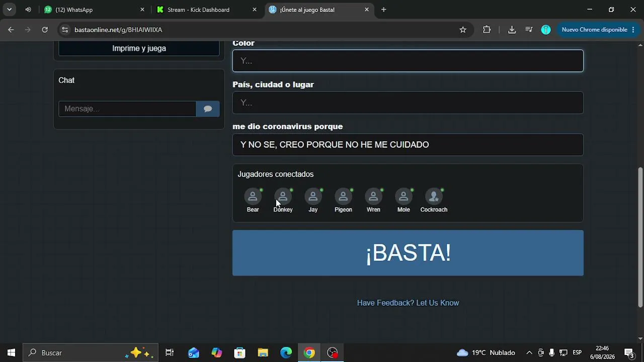Viewport: 644px width, 362px height.
Task: Open Microsoft Store from the taskbar
Action: tap(240, 353)
